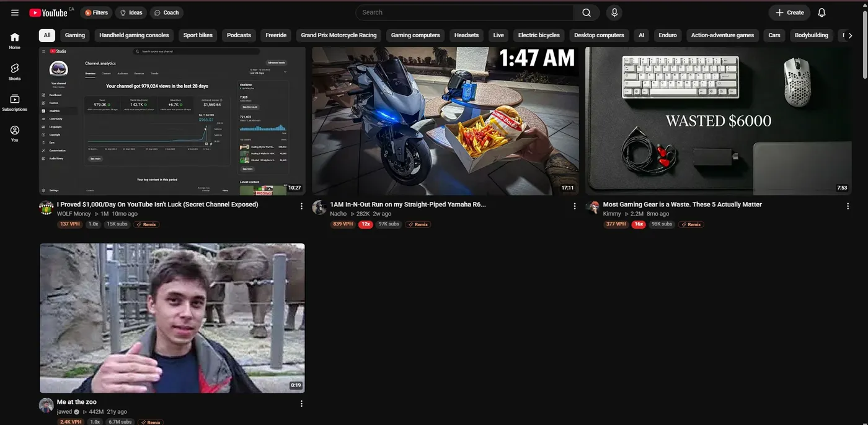The image size is (868, 425).
Task: Open the channel analytics video thumbnail
Action: [x=172, y=121]
